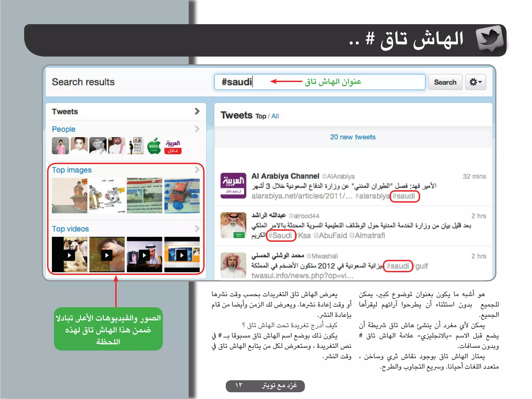Open the black-and-white man People avatar
532x399 pixels.
point(98,146)
